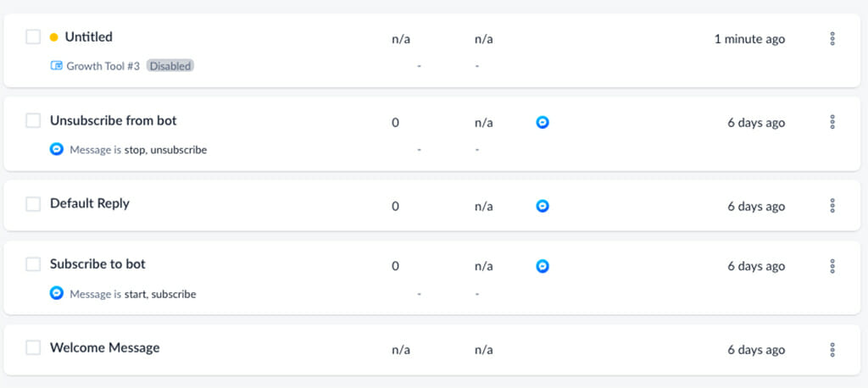Click Messenger icon beside stop, unsubscribe trigger

57,149
